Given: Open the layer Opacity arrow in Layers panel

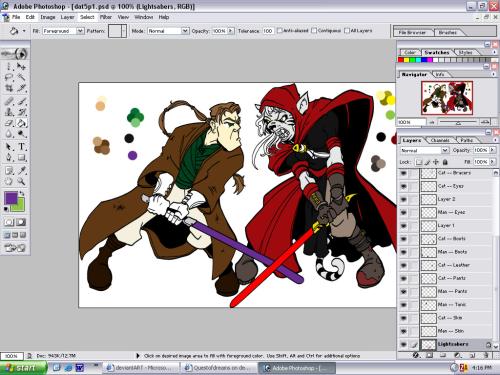Looking at the screenshot, I should pos(492,150).
